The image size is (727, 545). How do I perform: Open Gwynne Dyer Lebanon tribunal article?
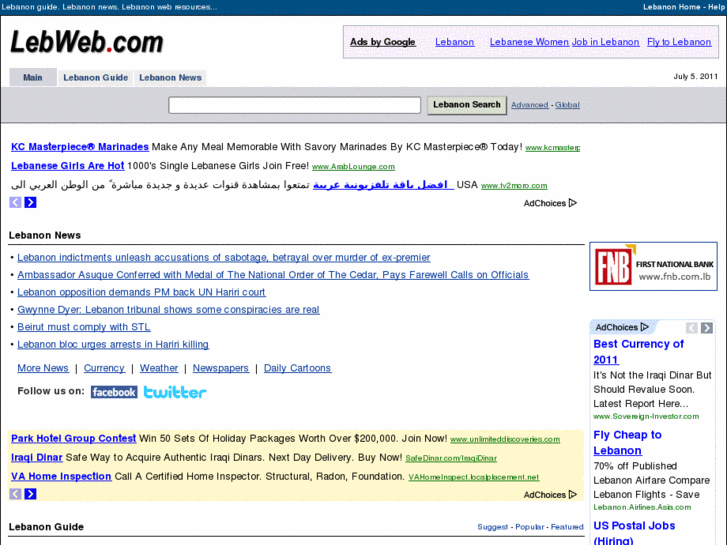(168, 310)
